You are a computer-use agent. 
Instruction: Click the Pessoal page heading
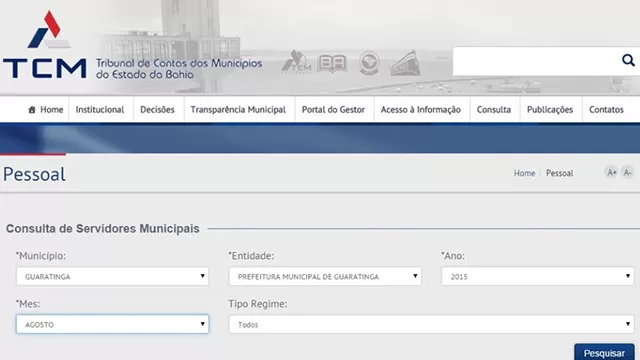tap(34, 174)
